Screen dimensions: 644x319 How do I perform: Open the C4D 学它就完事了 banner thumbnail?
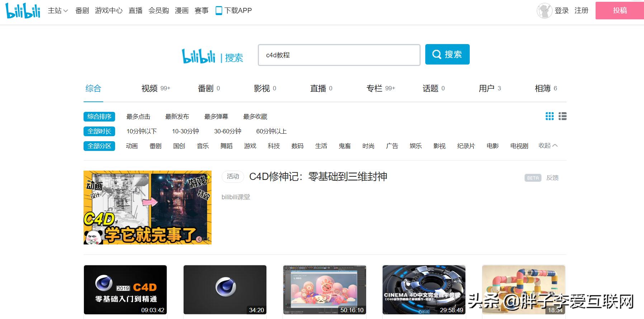[x=147, y=208]
